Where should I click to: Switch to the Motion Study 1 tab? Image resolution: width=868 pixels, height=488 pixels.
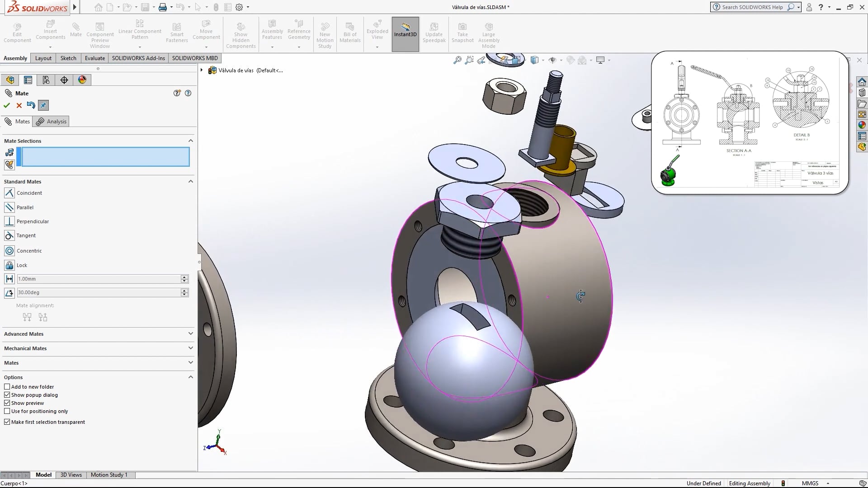click(109, 475)
